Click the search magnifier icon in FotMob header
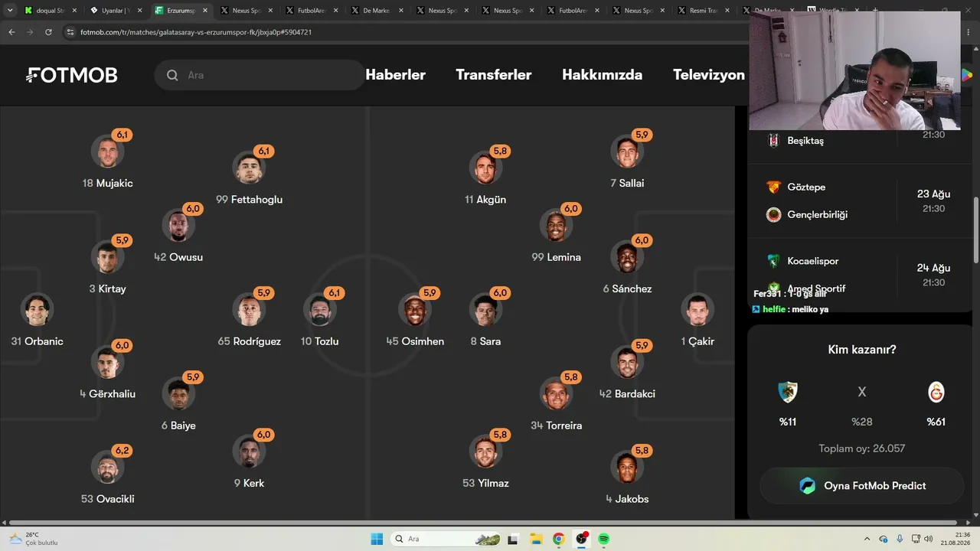980x551 pixels. pos(172,75)
